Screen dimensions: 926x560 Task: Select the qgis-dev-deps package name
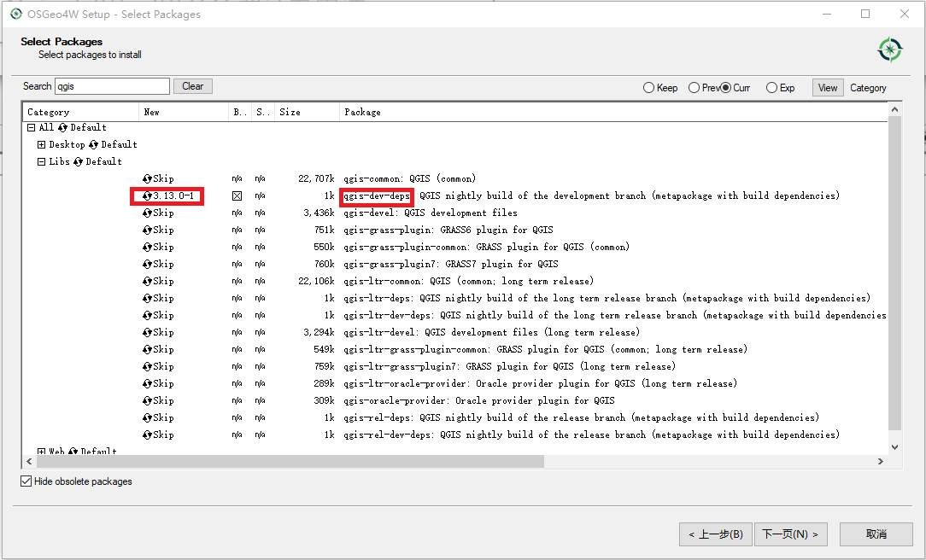[377, 195]
